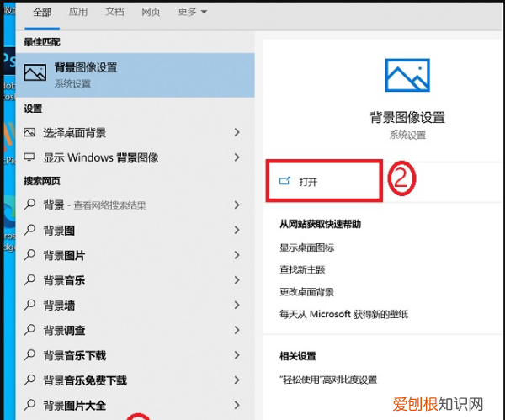This screenshot has width=505, height=420.
Task: Click the large blue picture icon in preview pane
Action: pyautogui.click(x=407, y=75)
